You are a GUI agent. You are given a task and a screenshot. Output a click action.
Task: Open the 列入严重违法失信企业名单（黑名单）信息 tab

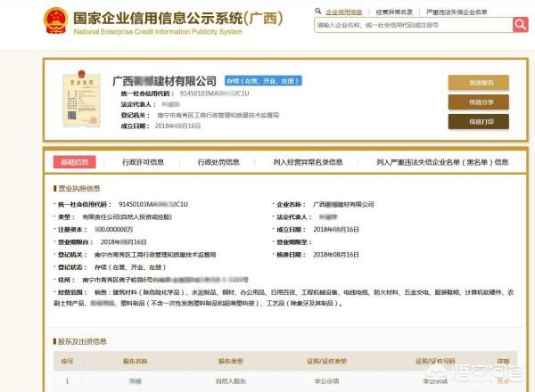(x=442, y=162)
